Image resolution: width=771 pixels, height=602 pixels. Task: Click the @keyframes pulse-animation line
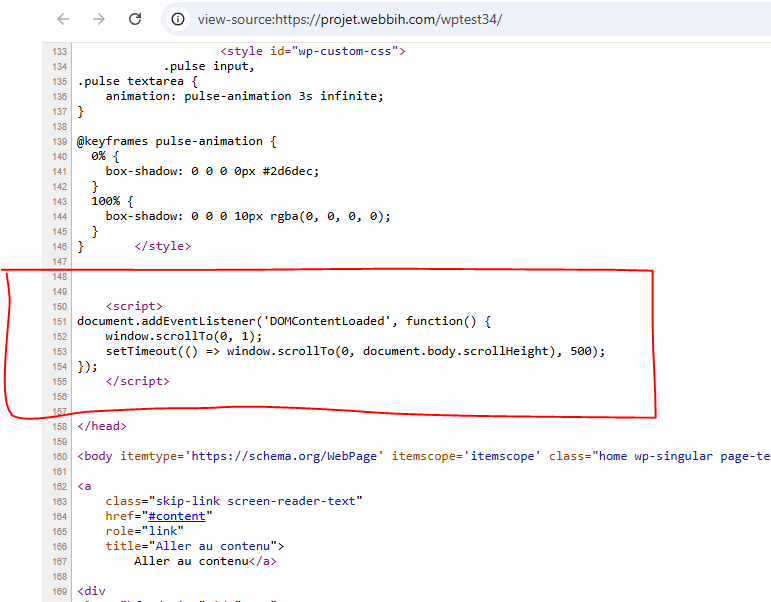pyautogui.click(x=177, y=142)
